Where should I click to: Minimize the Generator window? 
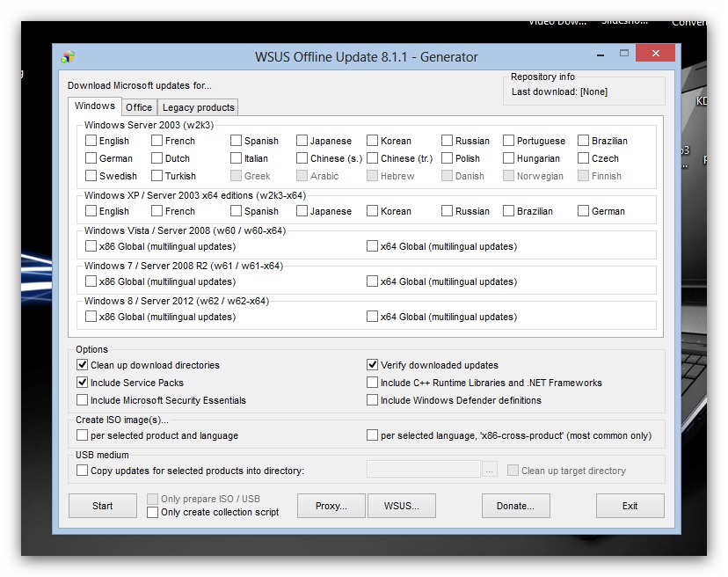601,55
